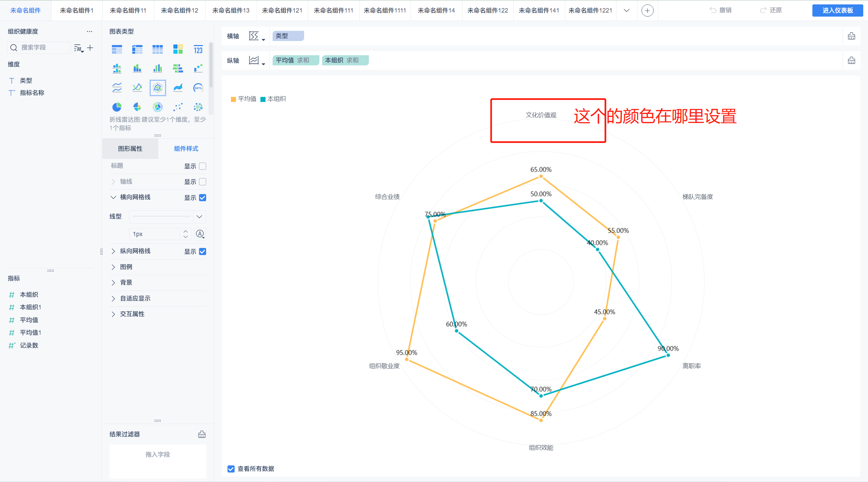The image size is (868, 482).
Task: Select the cross table chart type icon
Action: pos(137,49)
